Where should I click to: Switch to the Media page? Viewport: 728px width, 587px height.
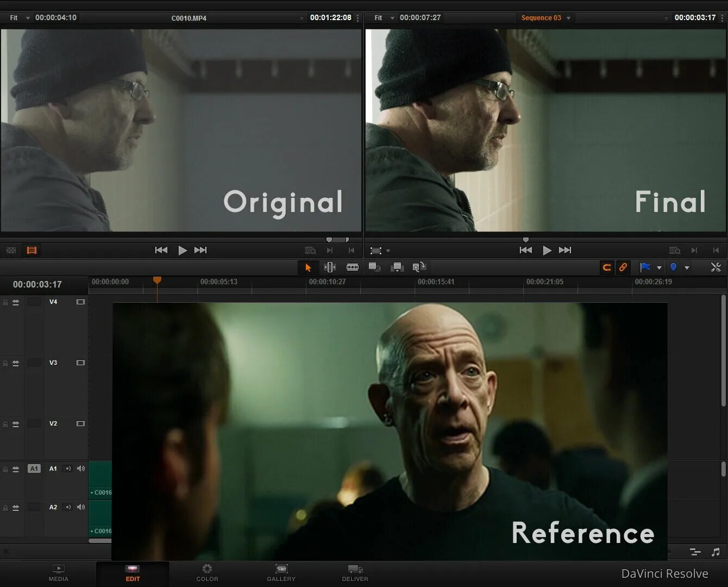tap(58, 573)
